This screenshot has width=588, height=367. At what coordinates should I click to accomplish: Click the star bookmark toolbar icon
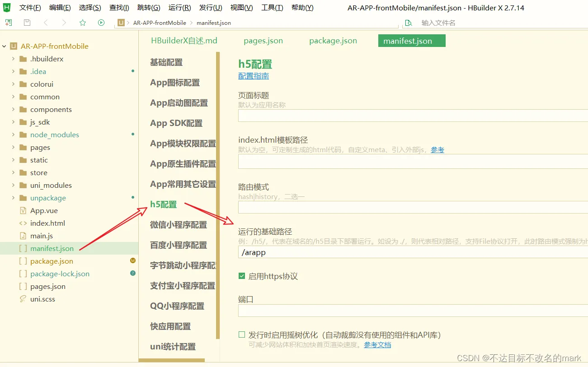click(83, 23)
